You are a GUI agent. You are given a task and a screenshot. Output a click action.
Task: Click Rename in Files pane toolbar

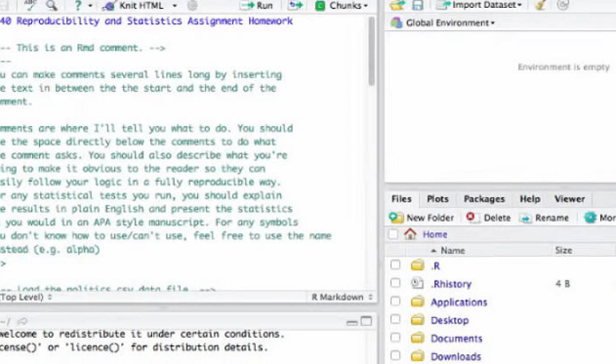coord(544,218)
